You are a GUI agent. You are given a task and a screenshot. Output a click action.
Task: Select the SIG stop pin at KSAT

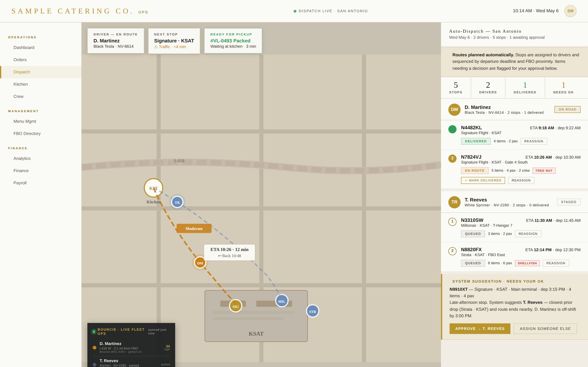coord(235,306)
